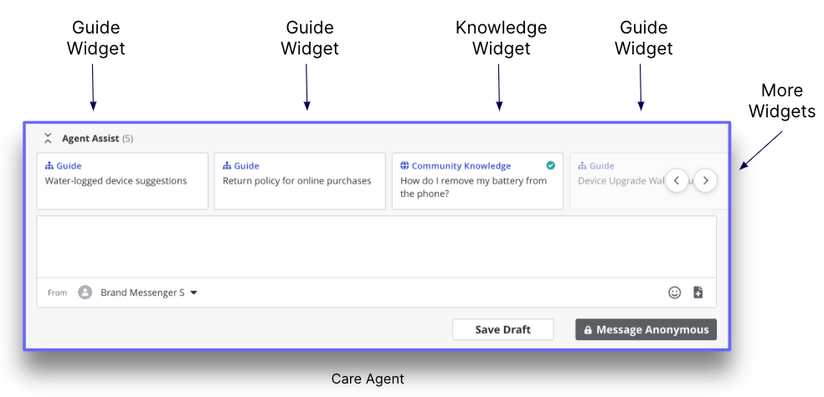Open Water-logged device suggestions guide

(x=122, y=181)
